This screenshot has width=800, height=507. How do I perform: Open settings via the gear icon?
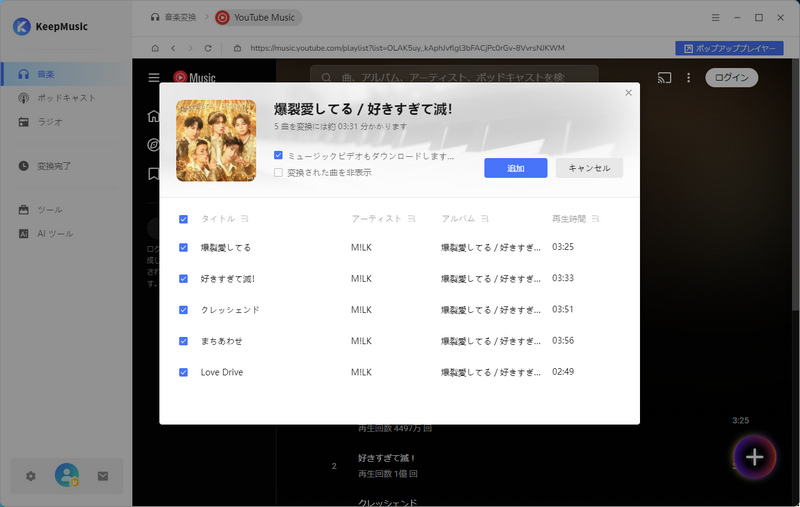point(31,476)
